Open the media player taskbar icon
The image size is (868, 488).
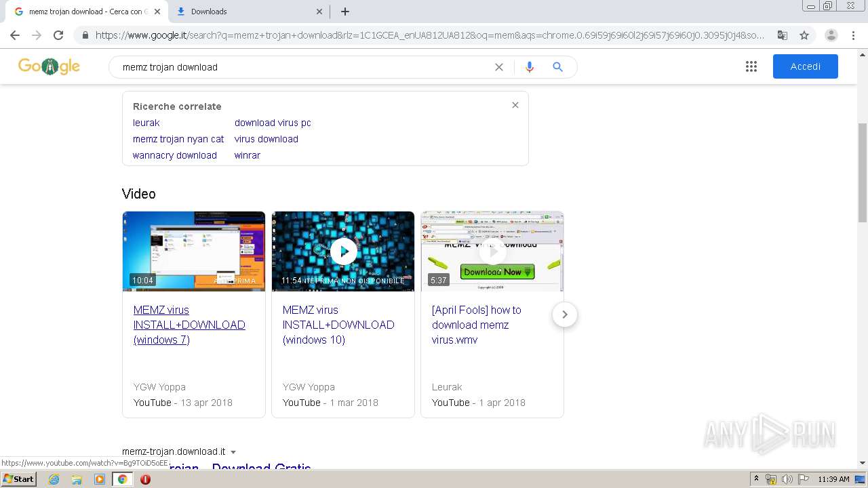(100, 479)
